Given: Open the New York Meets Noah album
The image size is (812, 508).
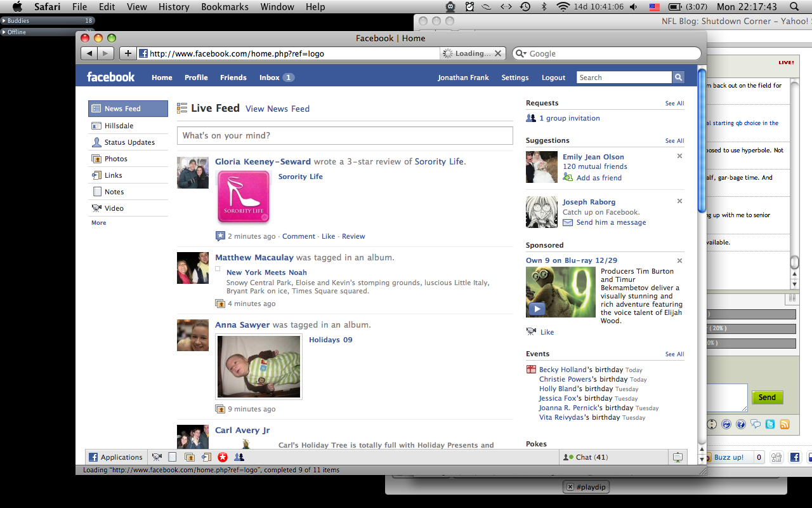Looking at the screenshot, I should click(x=266, y=272).
